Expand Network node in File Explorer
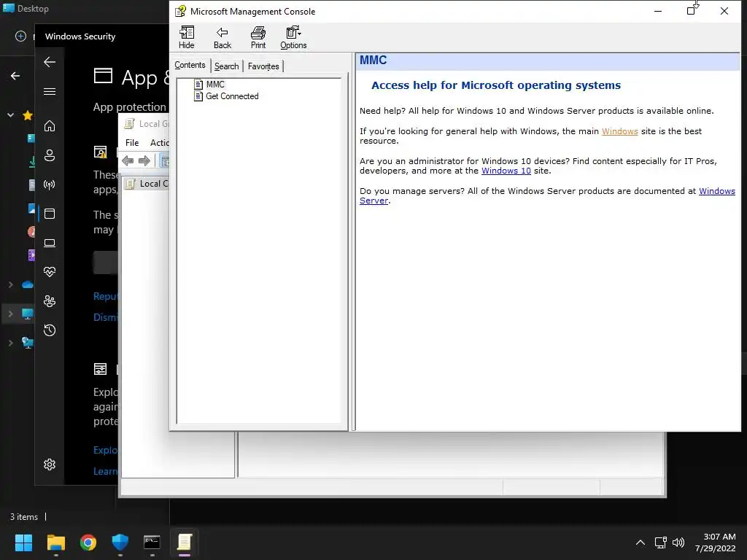The image size is (747, 560). [x=10, y=343]
